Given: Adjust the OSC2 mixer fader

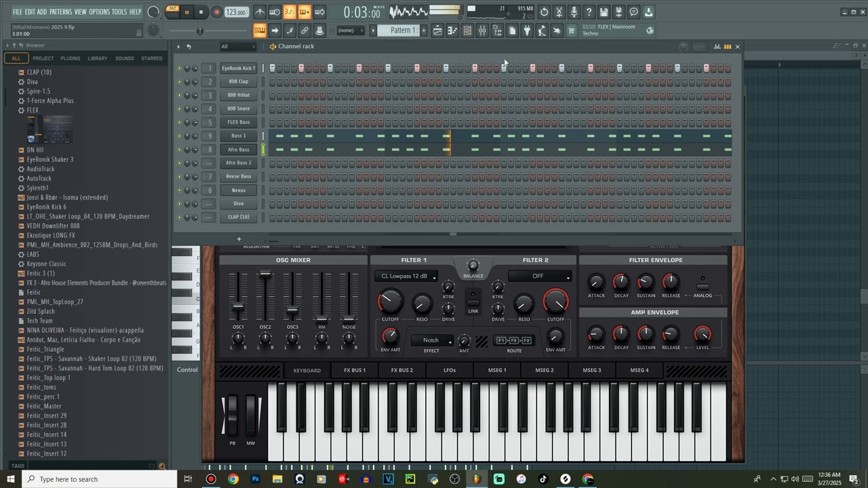Looking at the screenshot, I should pos(265,276).
